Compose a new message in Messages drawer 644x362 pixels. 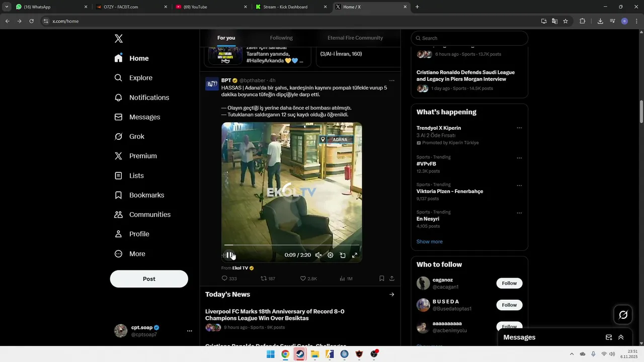(609, 337)
